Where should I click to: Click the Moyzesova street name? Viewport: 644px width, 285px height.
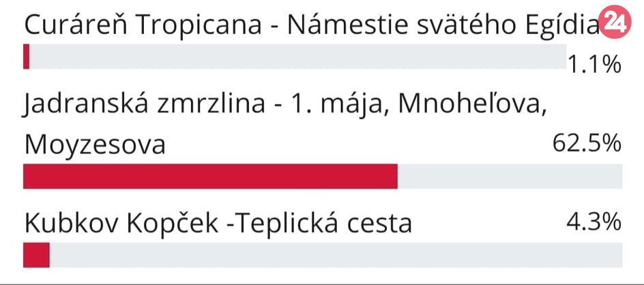[x=94, y=145]
